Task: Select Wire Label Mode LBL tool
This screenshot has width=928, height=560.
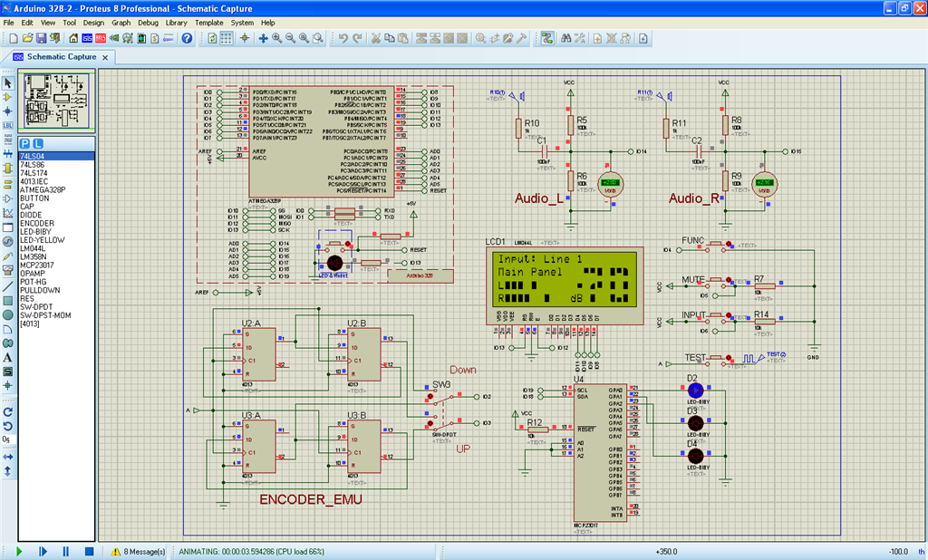Action: coord(7,125)
